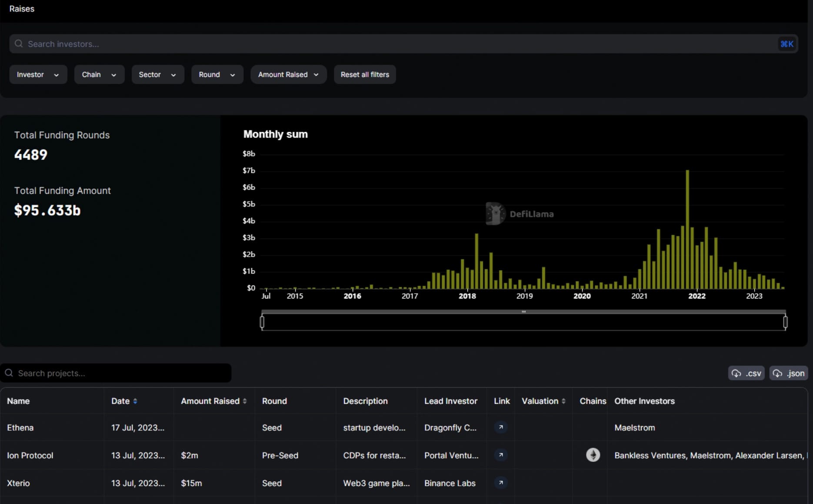Click Reset all filters button
Viewport: 813px width, 504px height.
pyautogui.click(x=365, y=74)
